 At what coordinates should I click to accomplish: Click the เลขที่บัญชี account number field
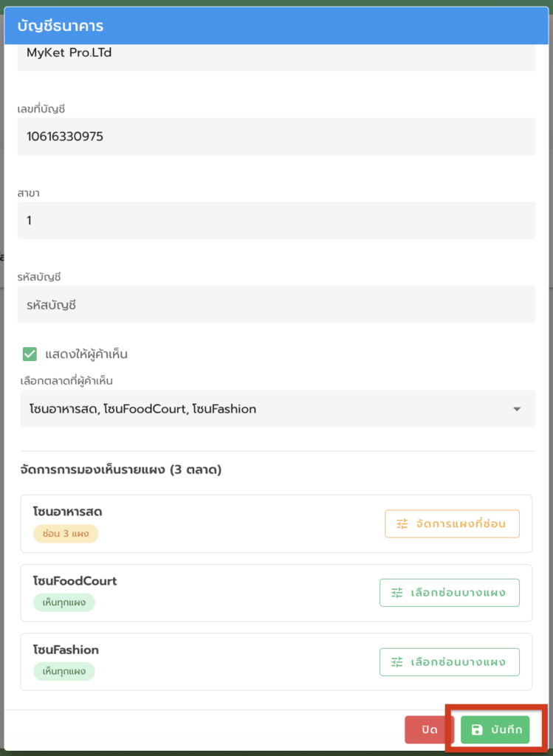pos(276,137)
